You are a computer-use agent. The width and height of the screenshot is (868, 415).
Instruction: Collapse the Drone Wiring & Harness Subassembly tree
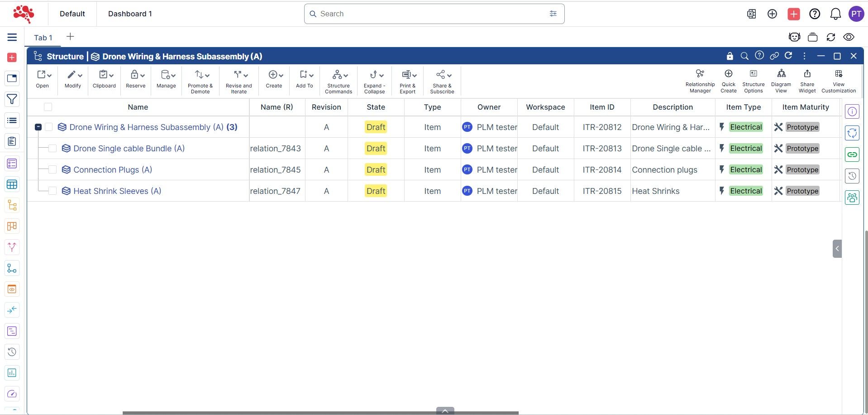38,127
